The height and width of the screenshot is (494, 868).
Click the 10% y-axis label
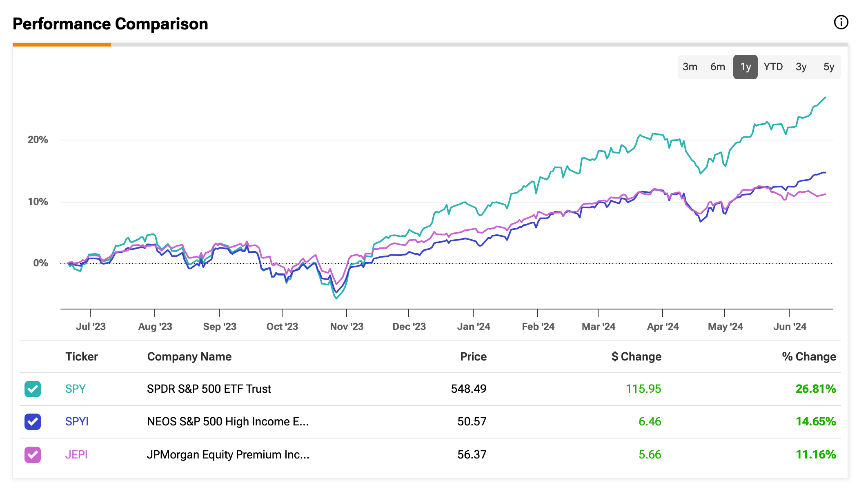[38, 202]
